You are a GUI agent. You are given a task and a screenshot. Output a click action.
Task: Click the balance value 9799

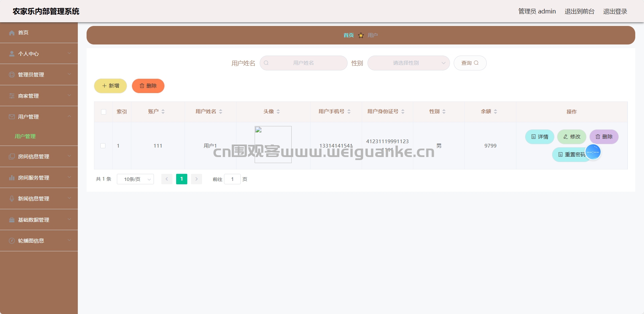(x=490, y=146)
